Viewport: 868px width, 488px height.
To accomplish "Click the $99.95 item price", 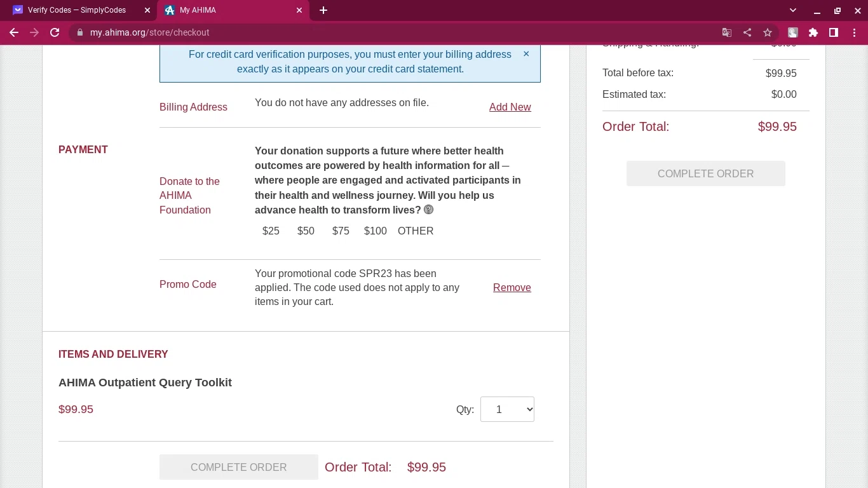I will click(x=76, y=409).
